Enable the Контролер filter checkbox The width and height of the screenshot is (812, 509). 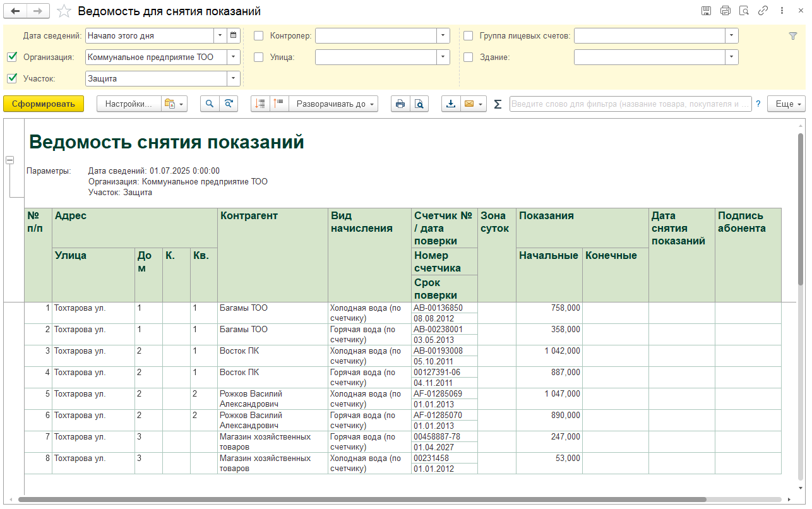[258, 36]
